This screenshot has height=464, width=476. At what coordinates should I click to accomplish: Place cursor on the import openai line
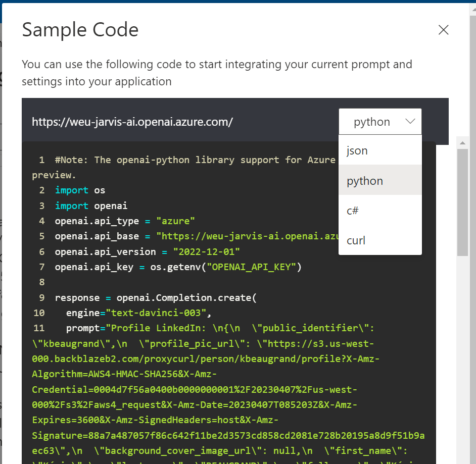coord(91,206)
